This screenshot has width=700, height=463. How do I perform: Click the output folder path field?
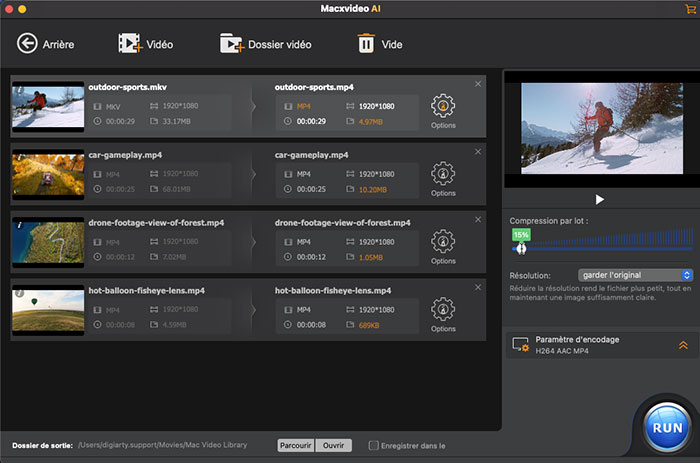click(162, 445)
